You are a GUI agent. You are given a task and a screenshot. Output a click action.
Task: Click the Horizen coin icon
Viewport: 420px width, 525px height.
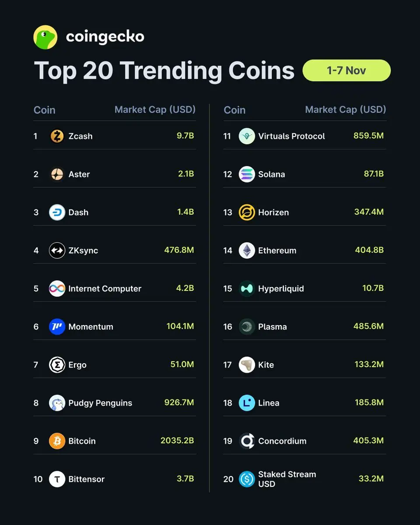coord(247,212)
